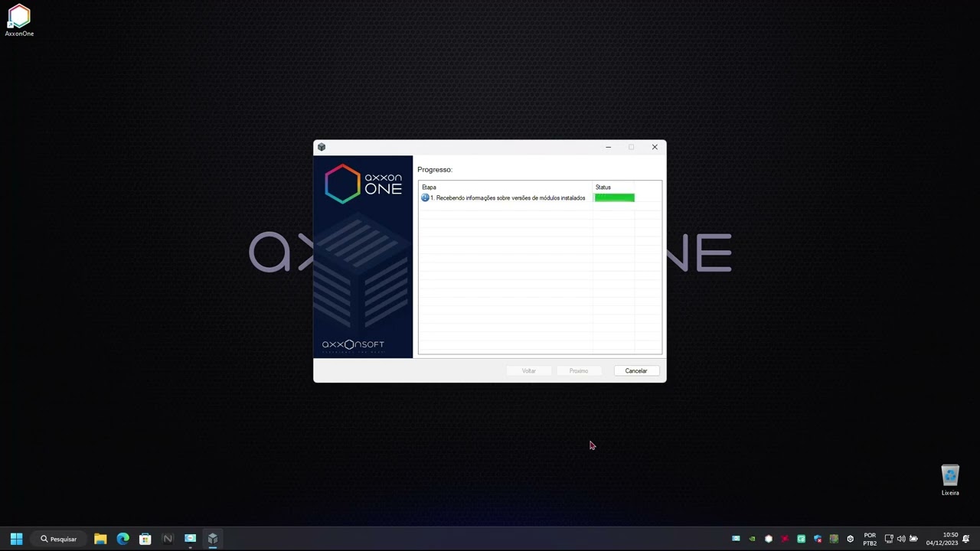980x551 pixels.
Task: Click the Pesquisar search box on taskbar
Action: tap(60, 539)
